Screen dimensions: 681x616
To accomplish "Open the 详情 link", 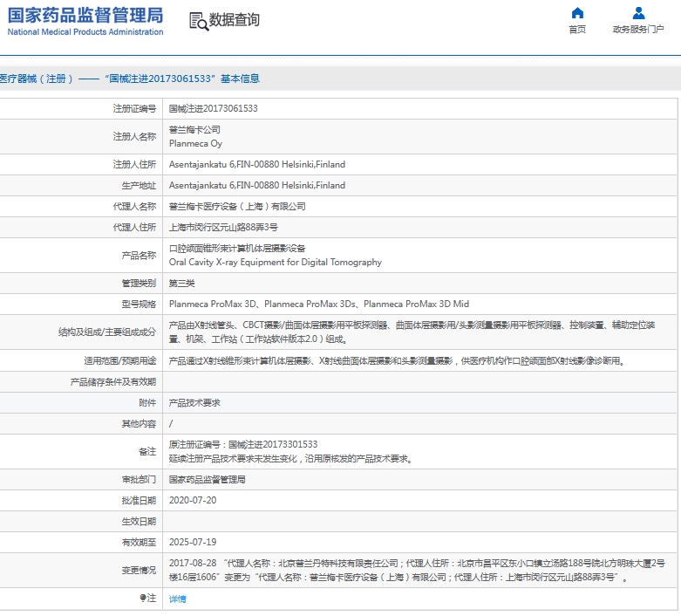I will click(x=177, y=599).
